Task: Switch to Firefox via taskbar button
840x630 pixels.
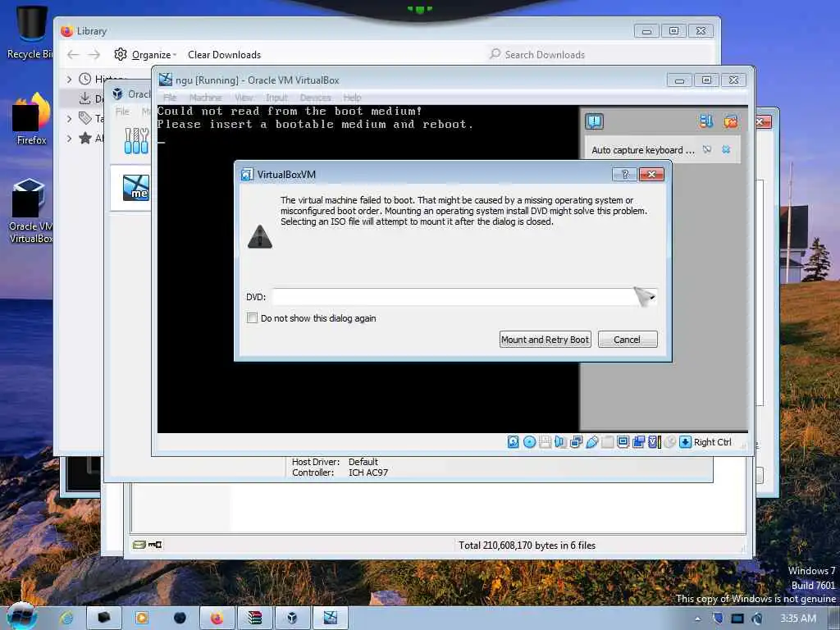Action: click(217, 618)
